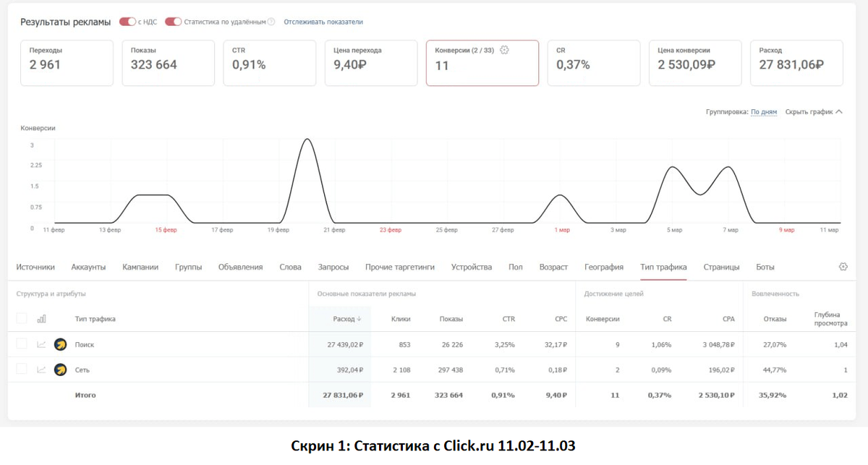The image size is (868, 465).
Task: Select the Показы metric card
Action: click(x=168, y=63)
